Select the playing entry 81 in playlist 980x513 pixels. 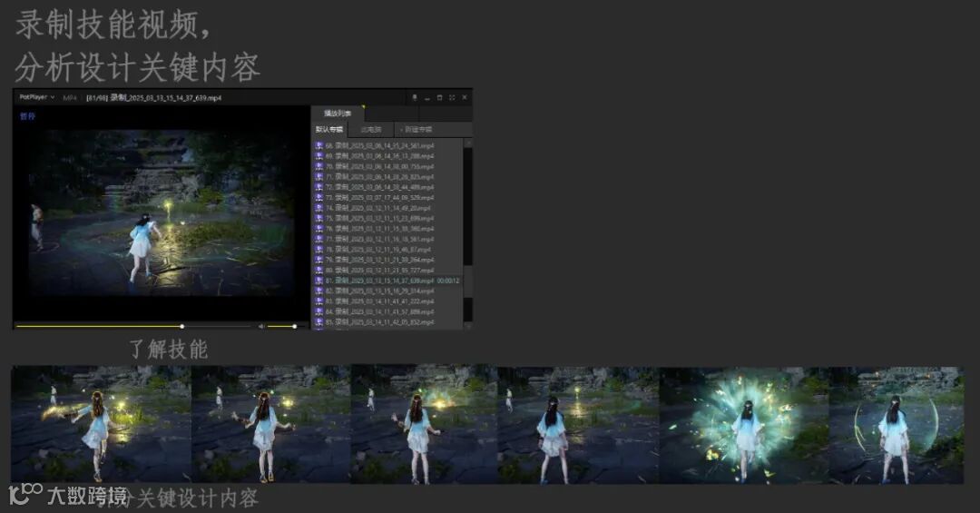(x=387, y=281)
